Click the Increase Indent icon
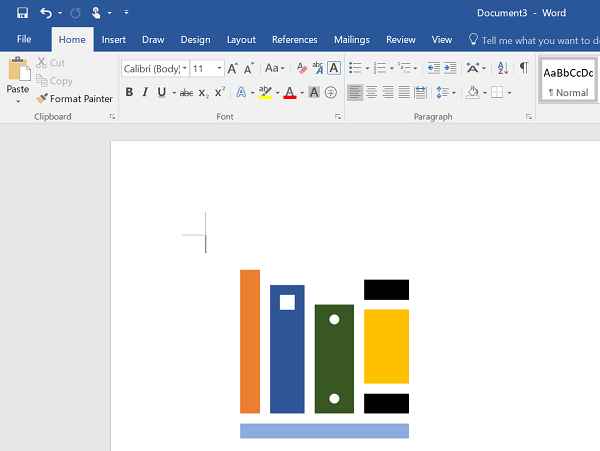 point(450,68)
